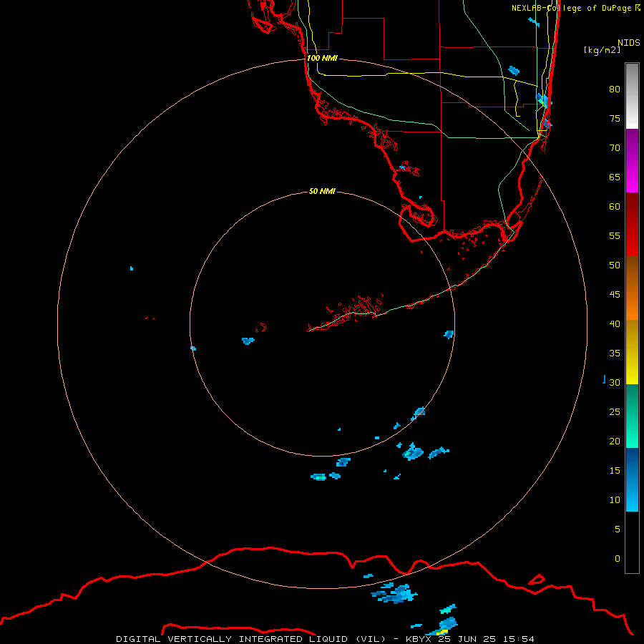The image size is (644, 644).
Task: Click the scale value 45
Action: coord(615,295)
